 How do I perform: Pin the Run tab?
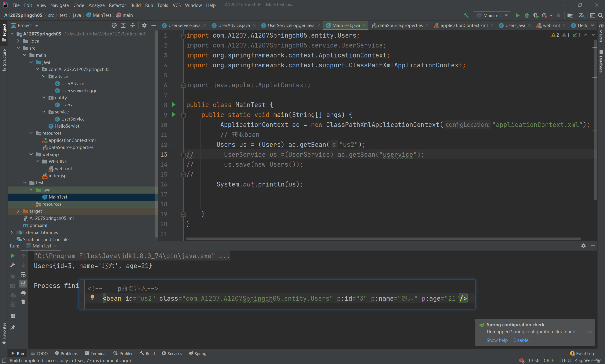[x=13, y=327]
